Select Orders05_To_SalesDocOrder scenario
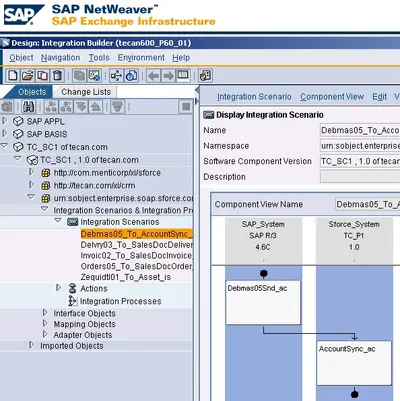Screen dimensions: 400x401 pyautogui.click(x=136, y=266)
